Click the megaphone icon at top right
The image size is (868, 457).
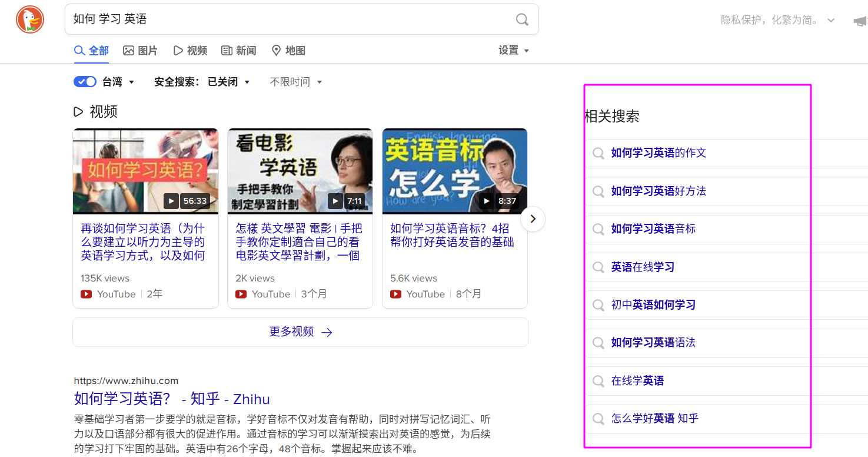(x=860, y=21)
